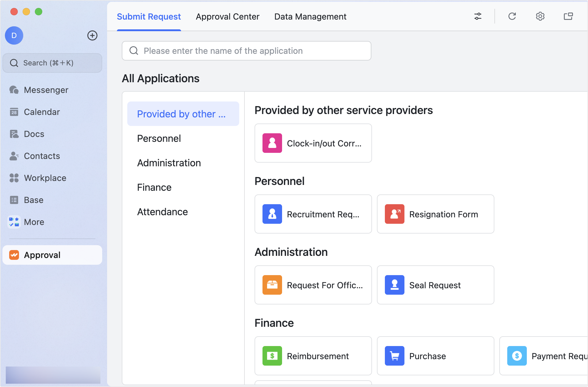Select the Attendance category
The image size is (588, 387).
pyautogui.click(x=162, y=212)
